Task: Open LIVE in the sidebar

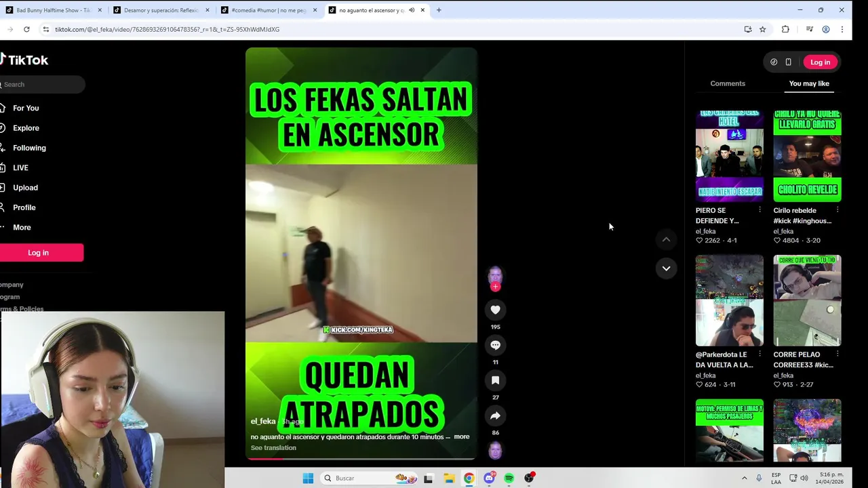Action: tap(20, 167)
